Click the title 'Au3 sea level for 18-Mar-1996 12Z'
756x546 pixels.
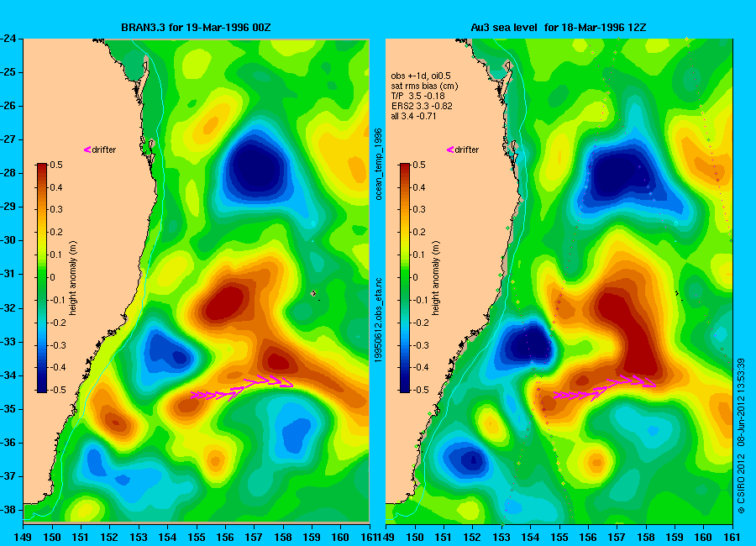pos(559,28)
